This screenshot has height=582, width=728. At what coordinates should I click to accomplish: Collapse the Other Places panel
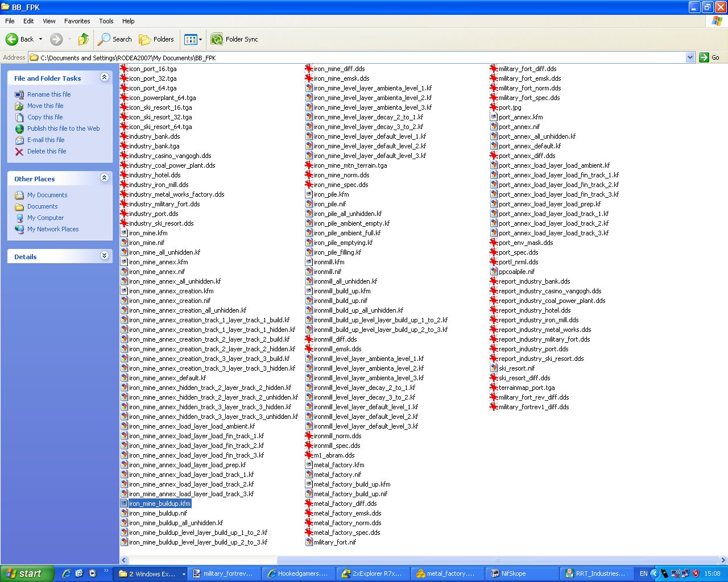[104, 178]
